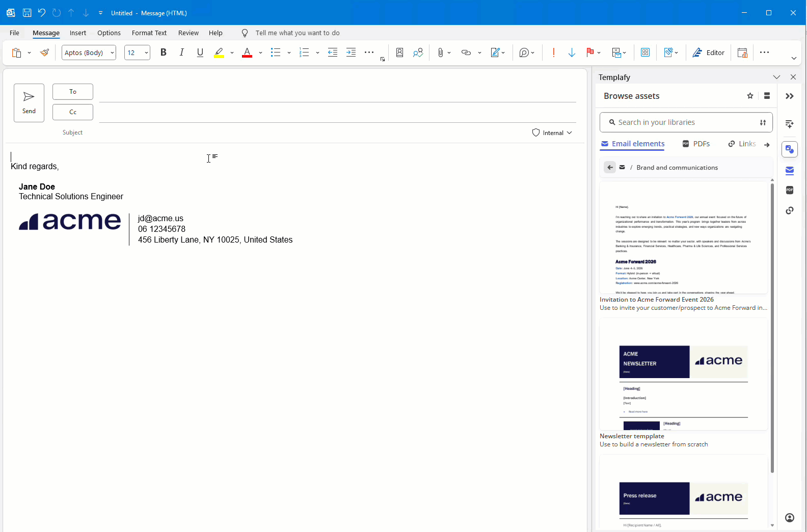
Task: Open search filter settings icon
Action: click(x=763, y=122)
